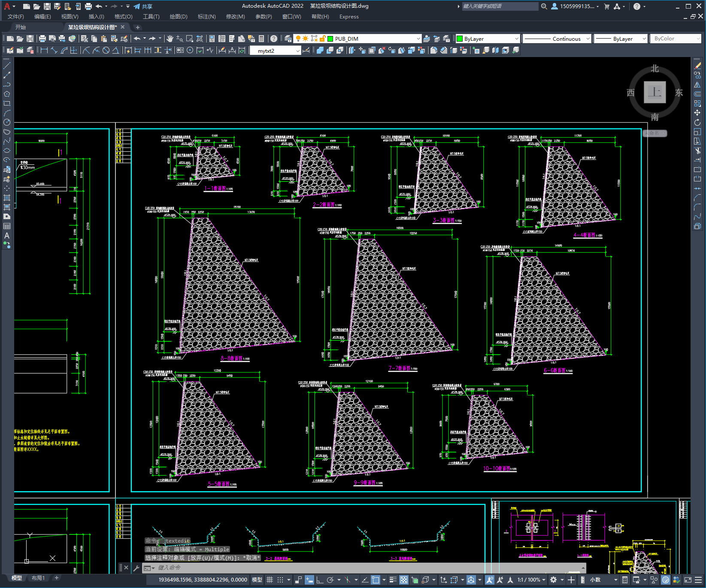The image size is (706, 588).
Task: Close the 某垃圾坝结构设计图 drawing tab
Action: pyautogui.click(x=123, y=27)
